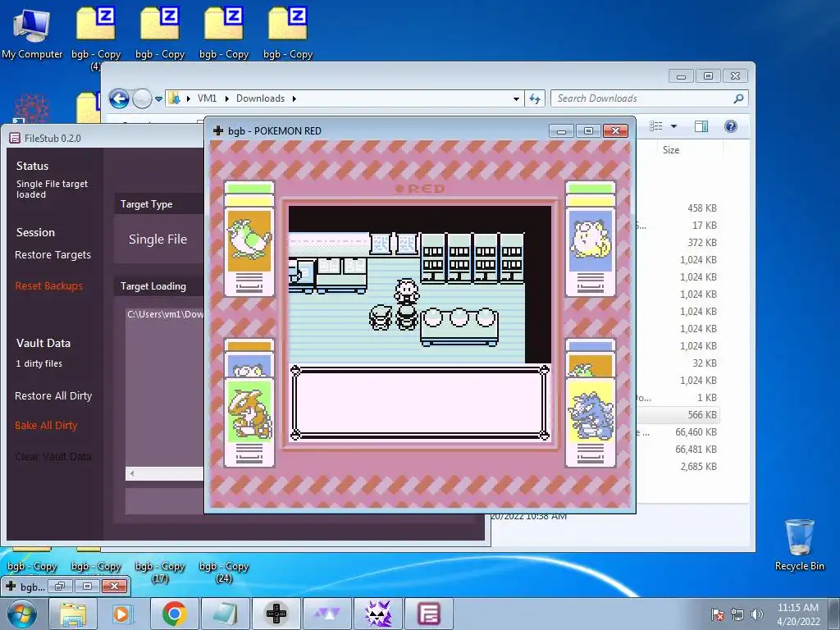
Task: Close the minimized bgb window bar
Action: click(114, 587)
